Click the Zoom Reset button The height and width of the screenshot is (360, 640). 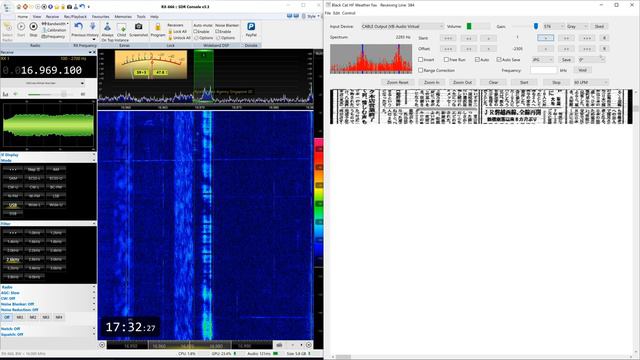[398, 82]
